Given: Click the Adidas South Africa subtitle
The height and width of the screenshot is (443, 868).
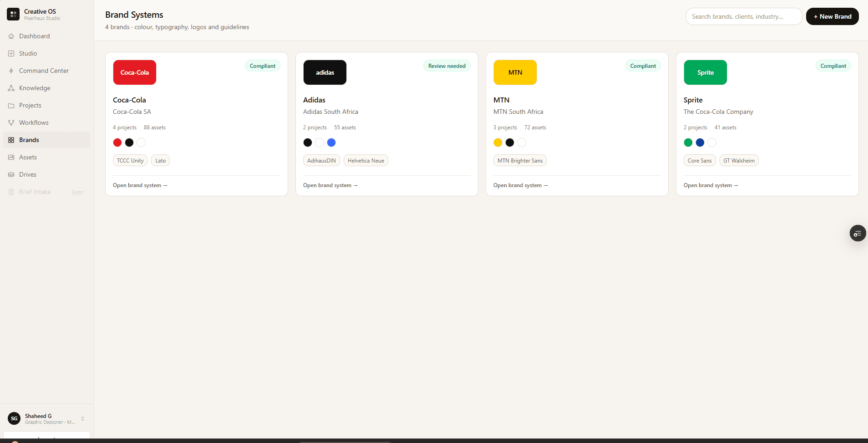Looking at the screenshot, I should (330, 112).
